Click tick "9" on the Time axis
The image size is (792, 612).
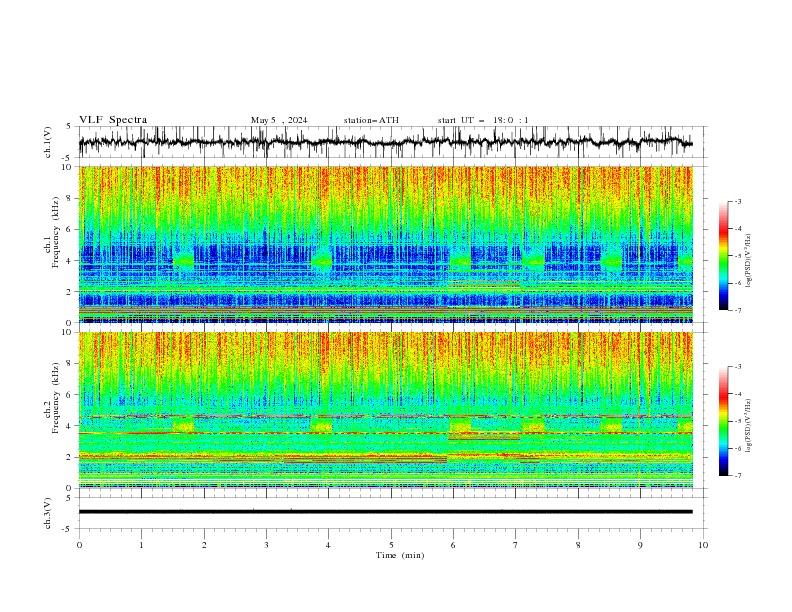(640, 545)
